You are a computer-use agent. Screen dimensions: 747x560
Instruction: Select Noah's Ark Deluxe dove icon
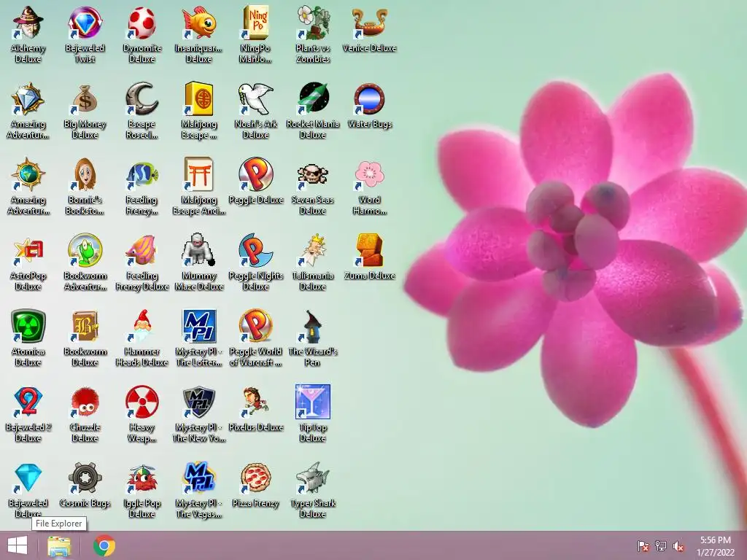click(x=256, y=99)
